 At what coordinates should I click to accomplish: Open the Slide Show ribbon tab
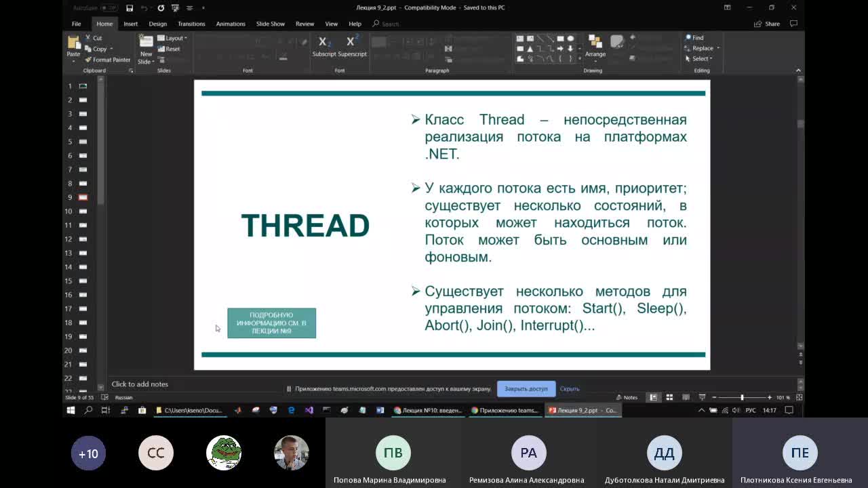pyautogui.click(x=271, y=24)
